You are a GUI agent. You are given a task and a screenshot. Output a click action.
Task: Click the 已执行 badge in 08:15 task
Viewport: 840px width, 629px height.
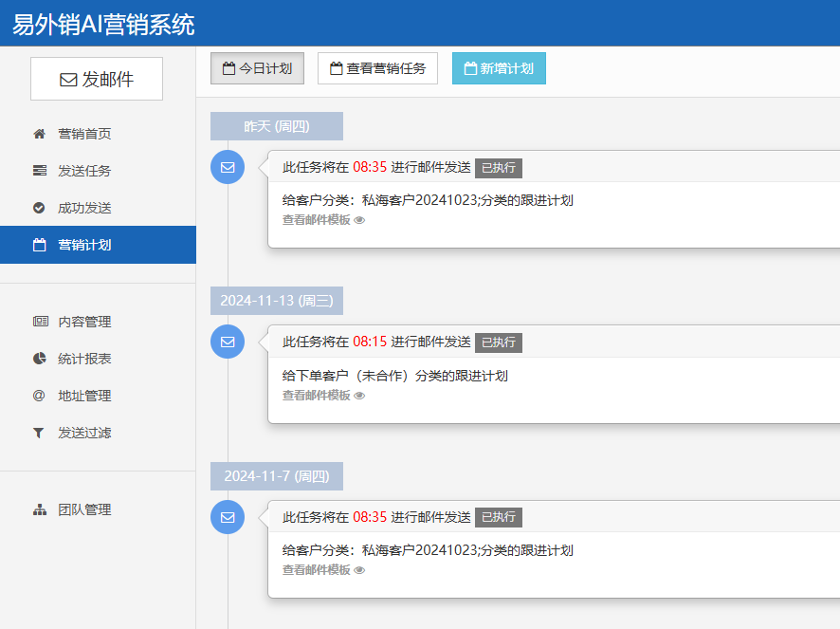pos(498,342)
